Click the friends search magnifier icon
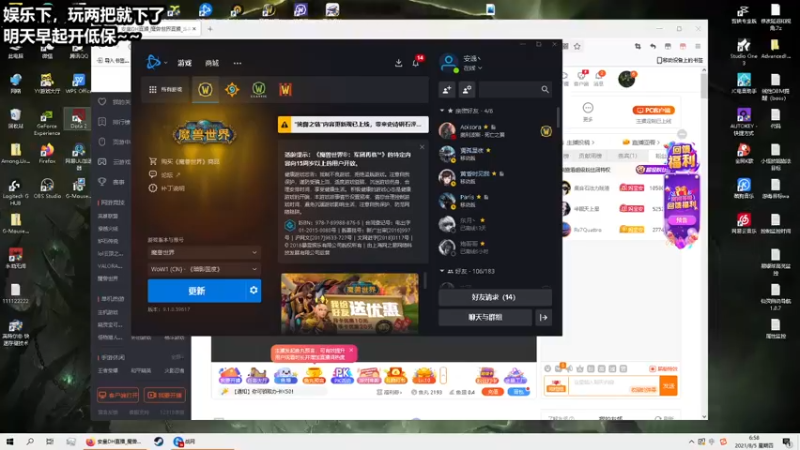800x450 pixels. tap(545, 90)
